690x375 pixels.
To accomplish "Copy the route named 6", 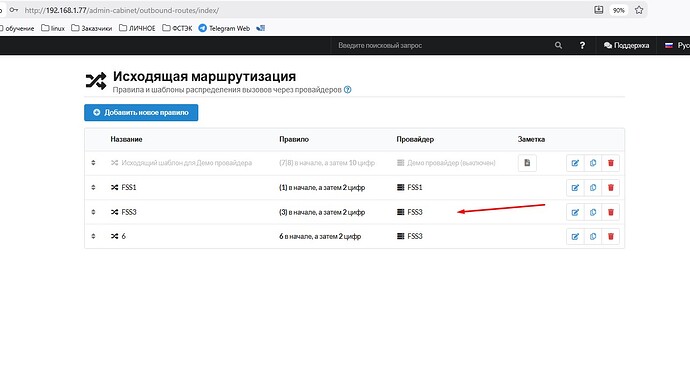I will pyautogui.click(x=593, y=236).
